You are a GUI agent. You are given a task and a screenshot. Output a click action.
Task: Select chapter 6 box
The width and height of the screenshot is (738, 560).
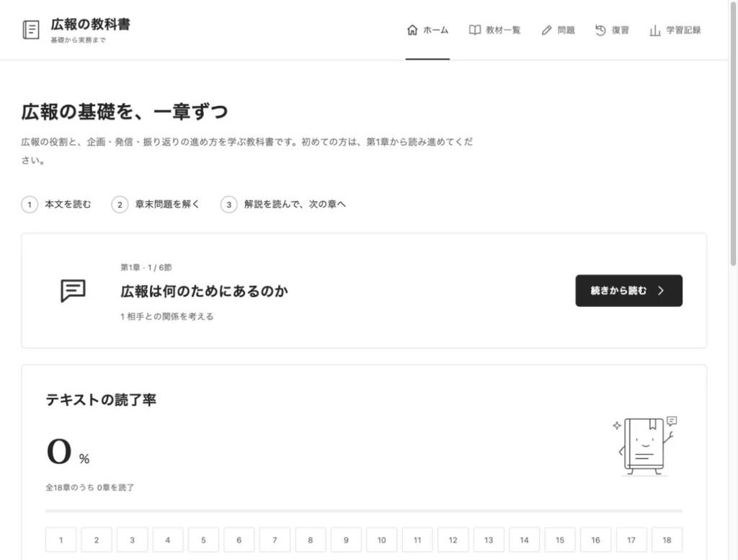pos(239,540)
